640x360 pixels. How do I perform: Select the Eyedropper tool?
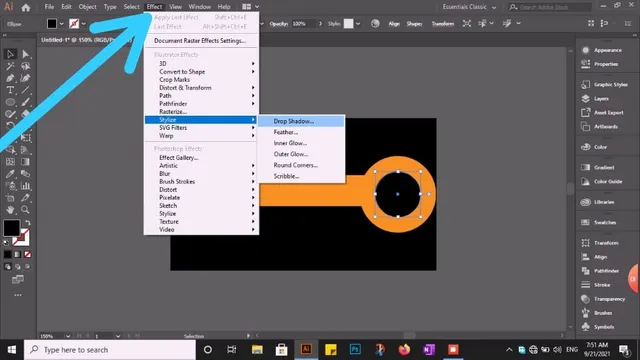(10, 174)
